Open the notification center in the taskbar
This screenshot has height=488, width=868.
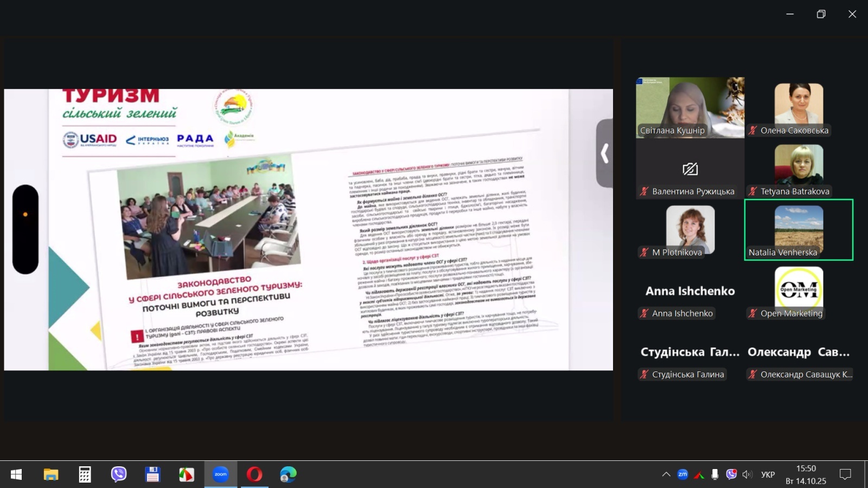point(845,474)
